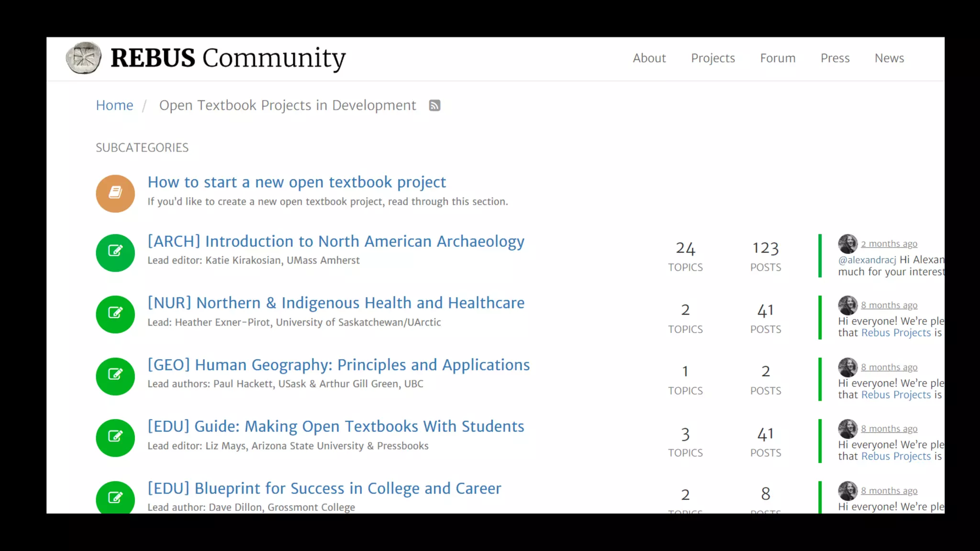
Task: Click the orange book category icon
Action: point(115,193)
